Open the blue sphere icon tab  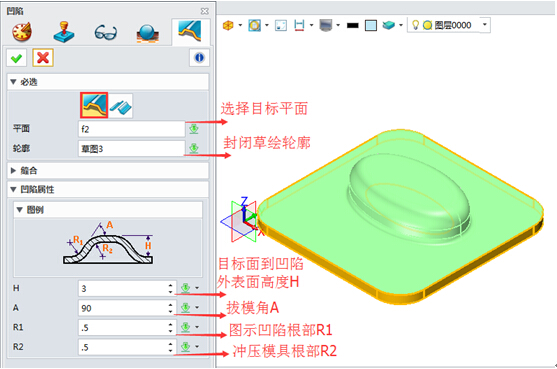pos(147,33)
